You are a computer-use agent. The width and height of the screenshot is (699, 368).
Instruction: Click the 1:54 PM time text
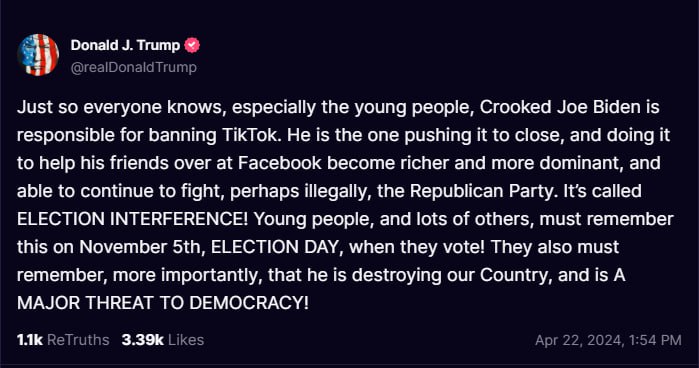click(x=655, y=340)
